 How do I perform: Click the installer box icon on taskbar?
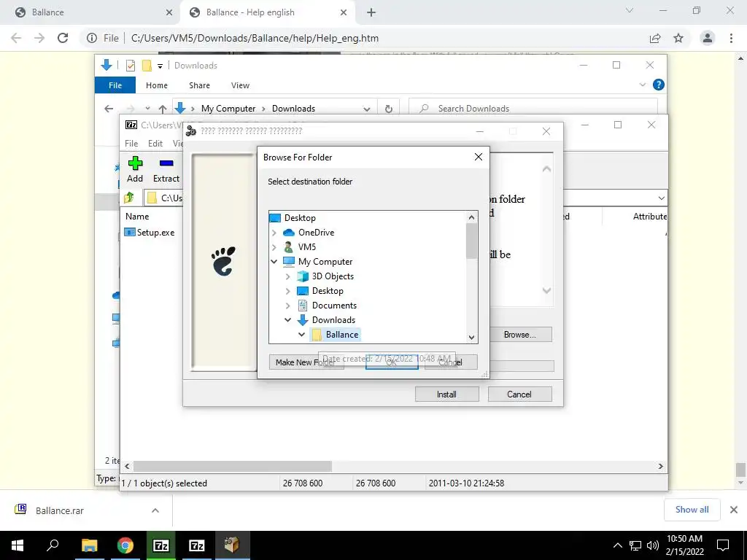coord(232,545)
